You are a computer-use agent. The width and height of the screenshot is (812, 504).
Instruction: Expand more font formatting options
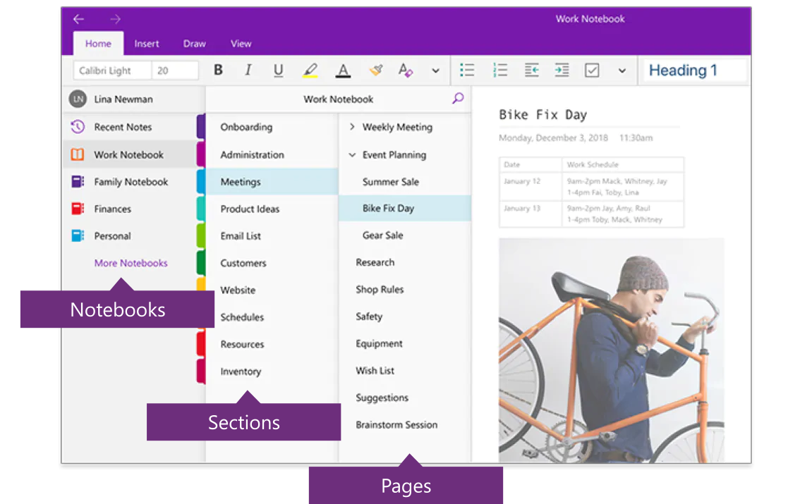[x=435, y=70]
